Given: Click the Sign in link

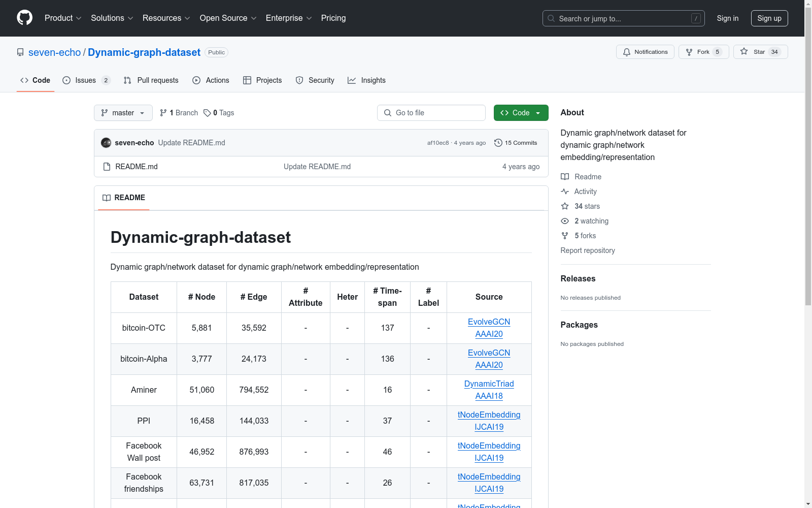Looking at the screenshot, I should pos(728,18).
